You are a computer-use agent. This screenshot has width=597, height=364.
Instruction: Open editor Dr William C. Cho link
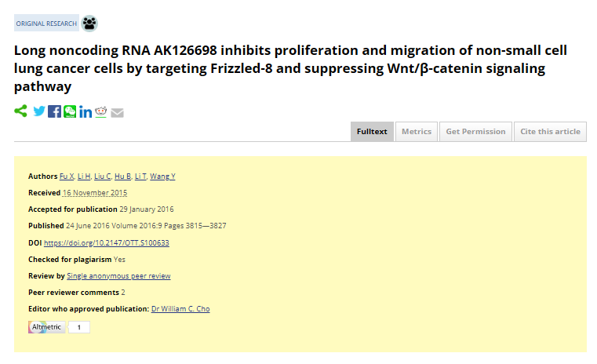(x=180, y=309)
